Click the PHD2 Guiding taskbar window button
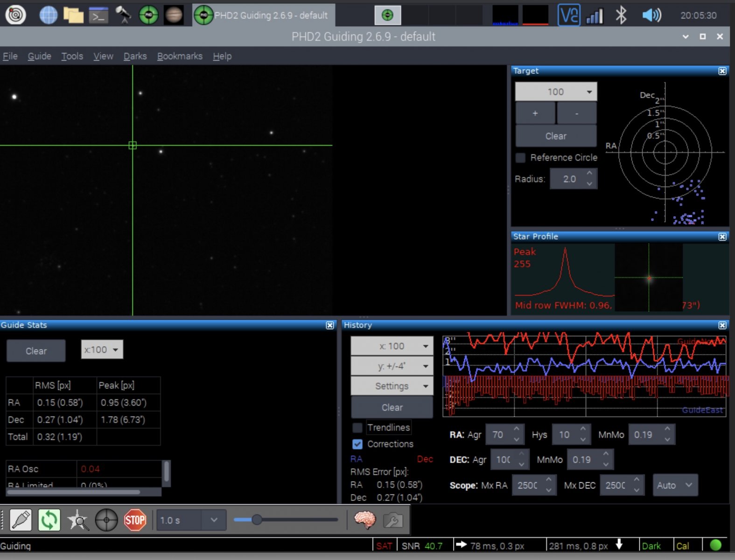 pyautogui.click(x=264, y=15)
